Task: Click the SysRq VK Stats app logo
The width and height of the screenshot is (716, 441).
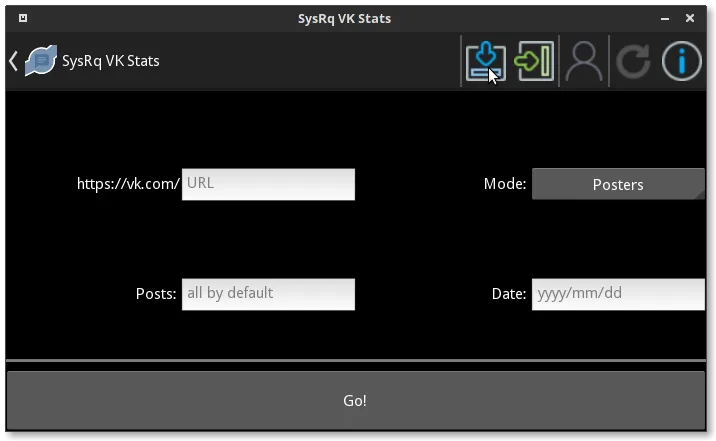Action: point(41,60)
